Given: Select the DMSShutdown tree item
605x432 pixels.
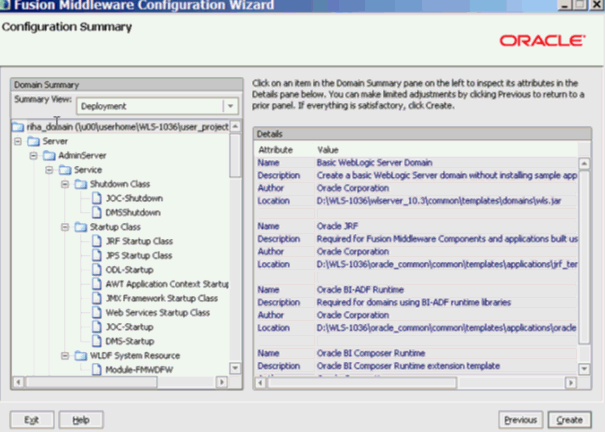Looking at the screenshot, I should pyautogui.click(x=133, y=213).
